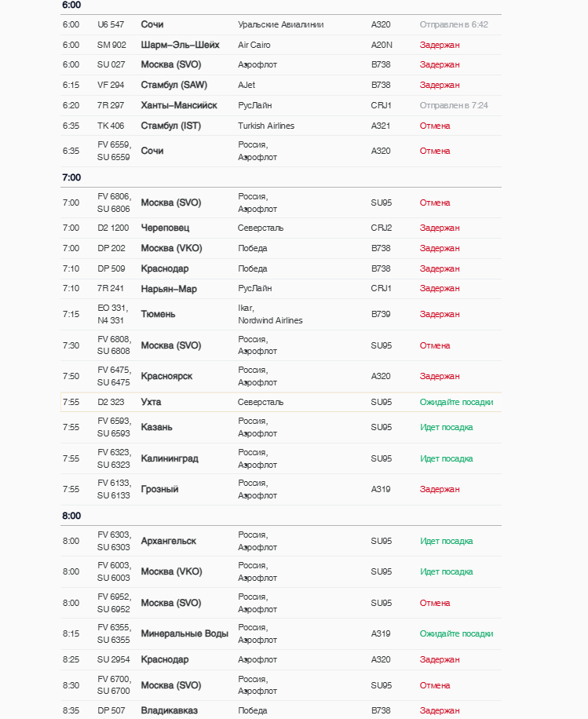The image size is (588, 719).
Task: Click flight number U6 547
Action: 111,24
